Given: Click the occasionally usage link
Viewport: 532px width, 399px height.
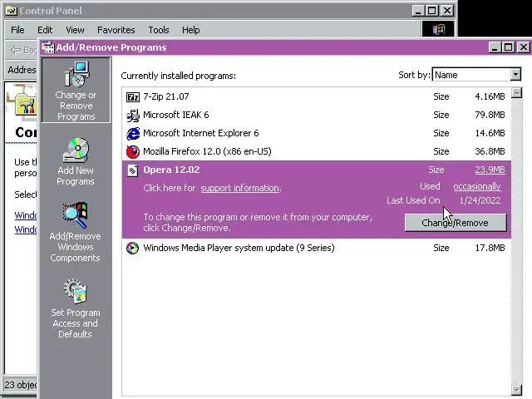Looking at the screenshot, I should [476, 186].
